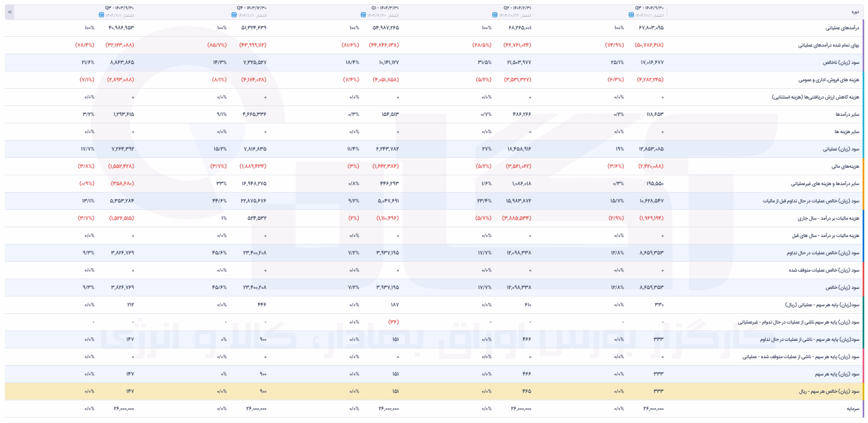The image size is (868, 423).
Task: Click the 'دوره' column header label
Action: pos(854,11)
